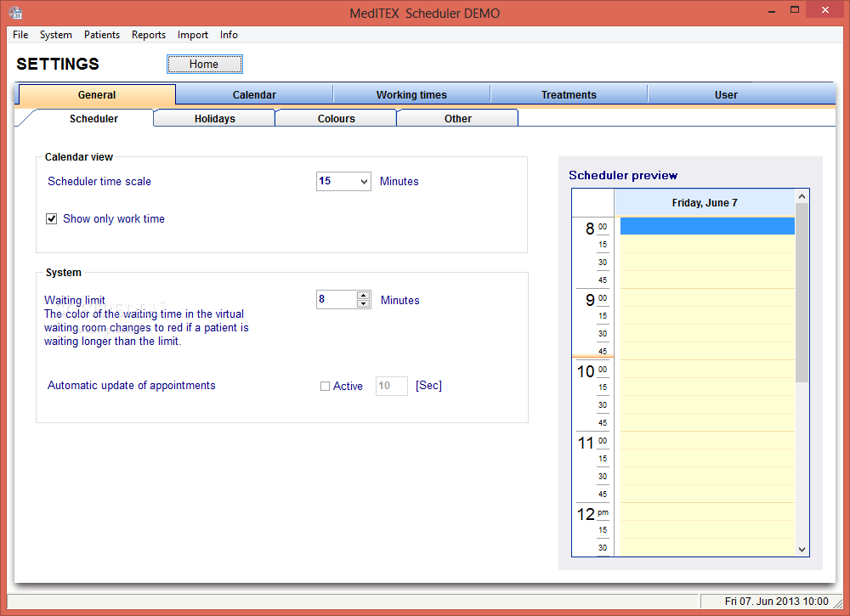The image size is (850, 616).
Task: Open the Info menu
Action: pos(229,35)
